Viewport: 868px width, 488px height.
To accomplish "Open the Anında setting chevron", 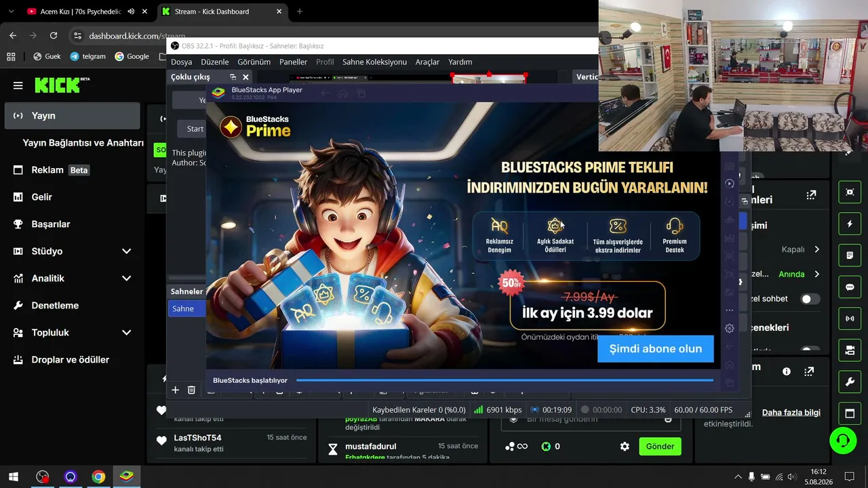I will pos(816,274).
